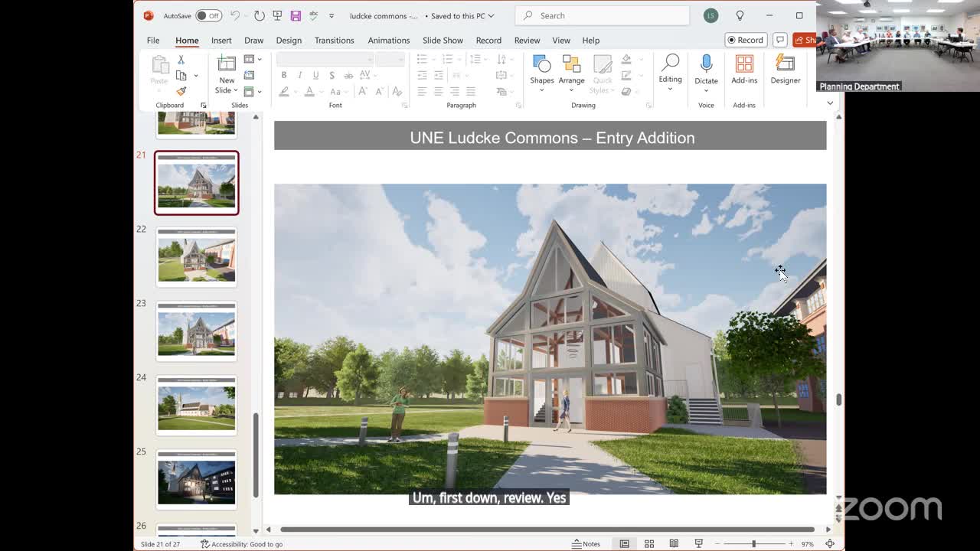The width and height of the screenshot is (980, 551).
Task: Open the Designer pane
Action: [x=786, y=70]
